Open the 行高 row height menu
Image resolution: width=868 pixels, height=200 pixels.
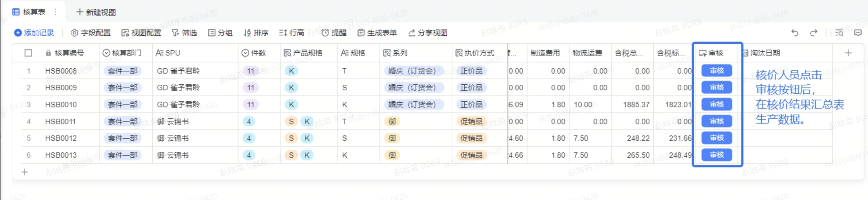click(291, 33)
